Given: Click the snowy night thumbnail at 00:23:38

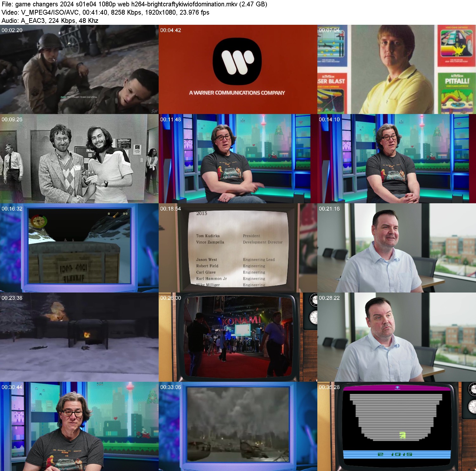Looking at the screenshot, I should 79,337.
